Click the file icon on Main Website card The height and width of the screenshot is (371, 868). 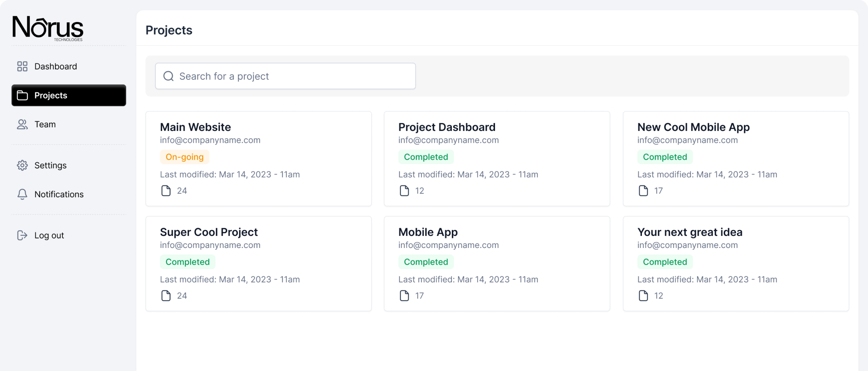point(166,191)
